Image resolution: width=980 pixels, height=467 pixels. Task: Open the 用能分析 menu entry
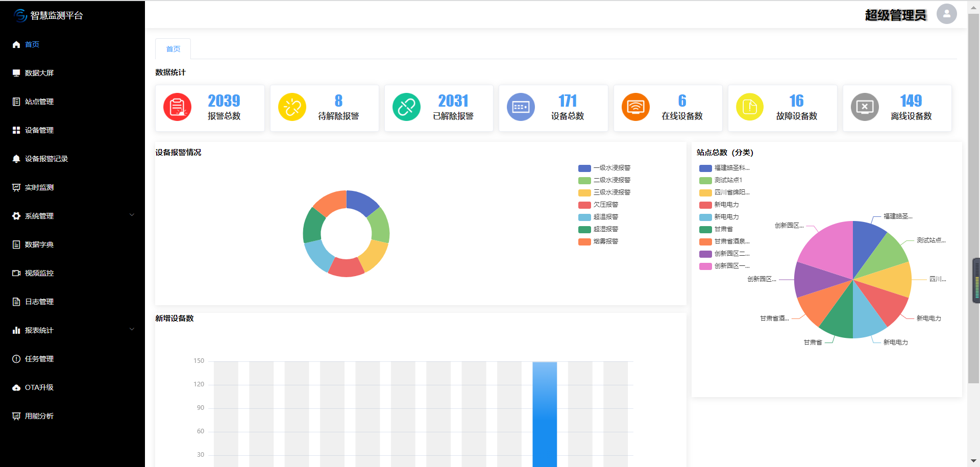tap(72, 416)
